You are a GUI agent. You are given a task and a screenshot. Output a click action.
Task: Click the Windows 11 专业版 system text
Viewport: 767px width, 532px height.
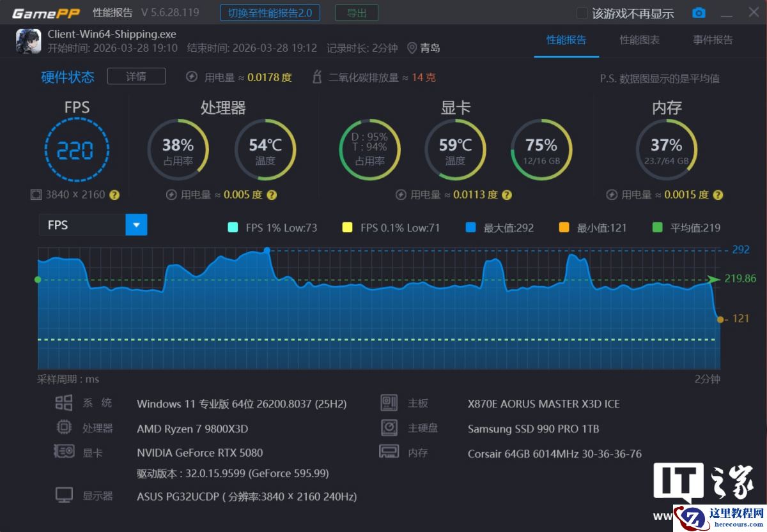tap(242, 404)
